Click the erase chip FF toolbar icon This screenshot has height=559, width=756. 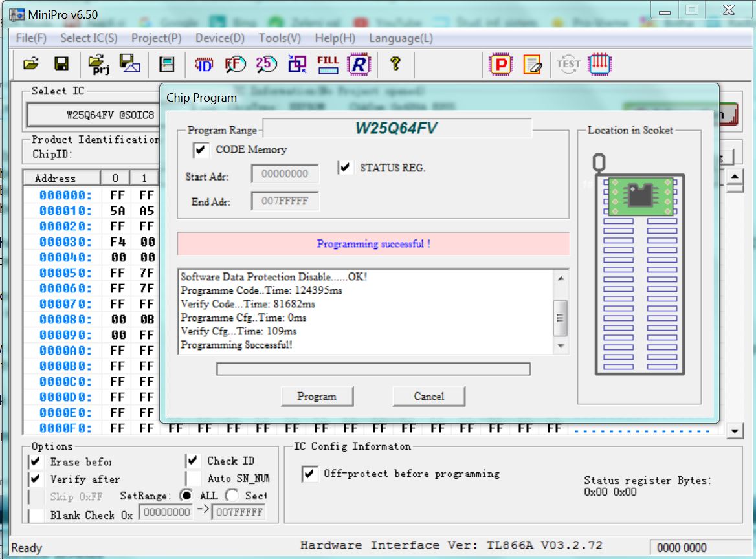pos(236,64)
